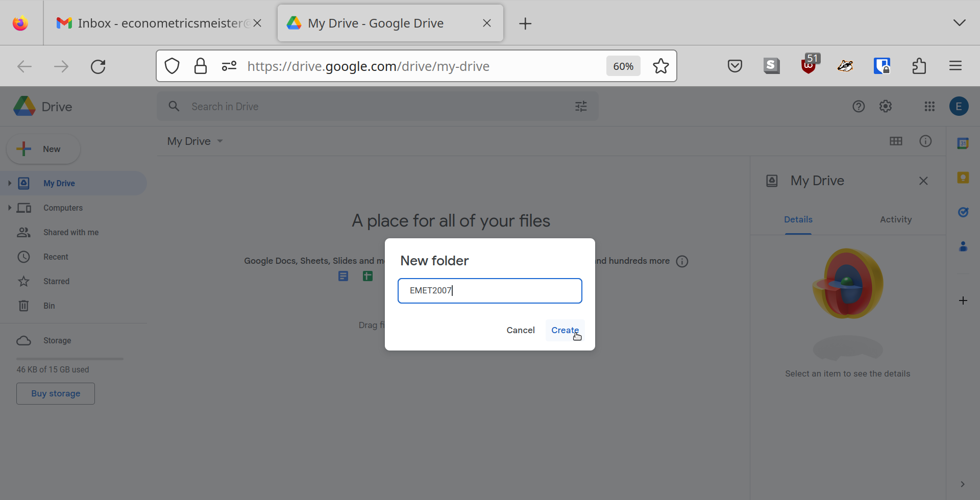Open My Drive in the sidebar
980x500 pixels.
click(73, 183)
